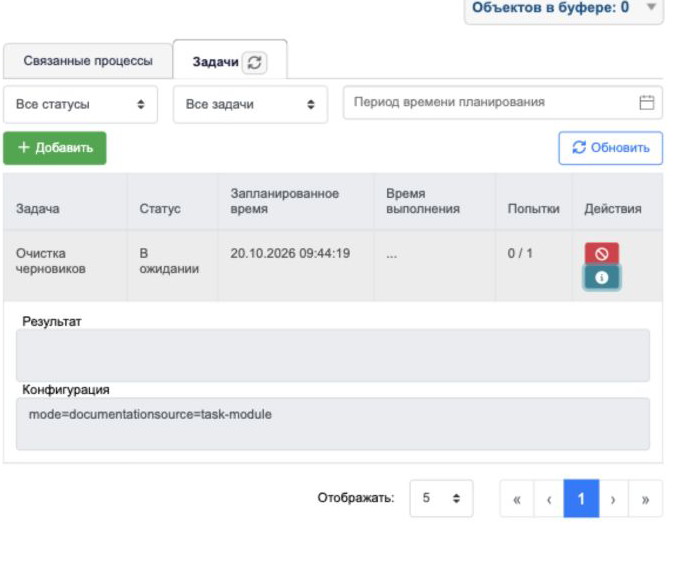
Task: Click the Результат text area
Action: coord(333,355)
